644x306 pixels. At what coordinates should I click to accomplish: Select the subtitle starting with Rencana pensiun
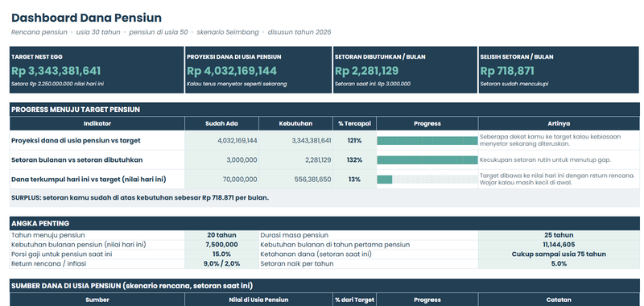point(171,32)
